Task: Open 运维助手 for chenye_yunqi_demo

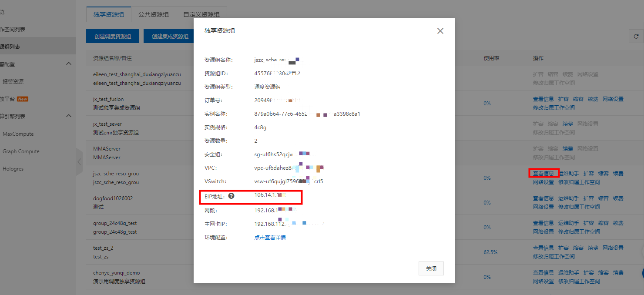Action: click(569, 273)
